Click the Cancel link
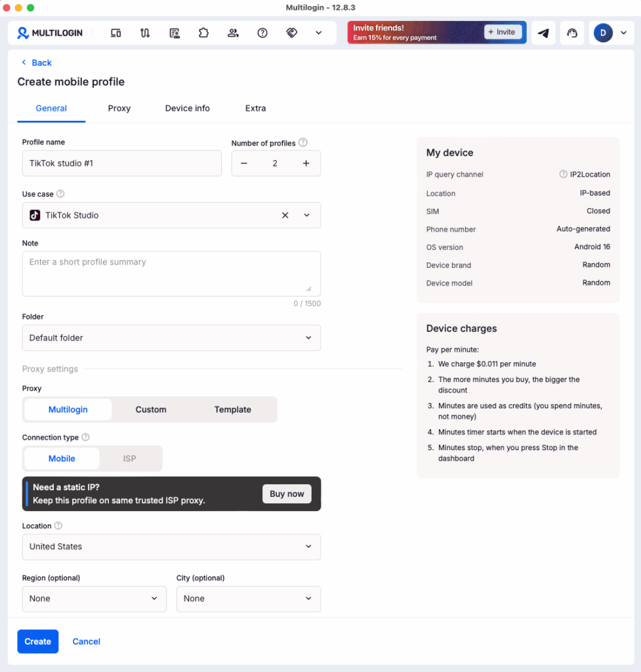 86,642
